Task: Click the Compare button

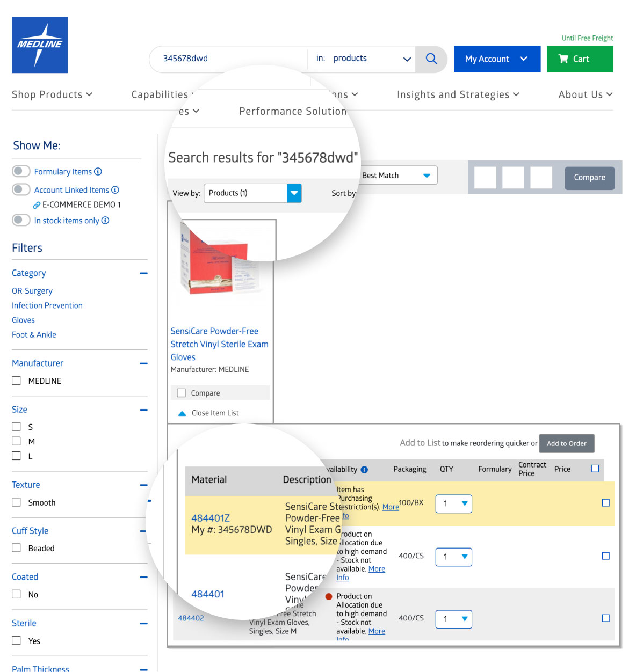Action: [x=589, y=178]
